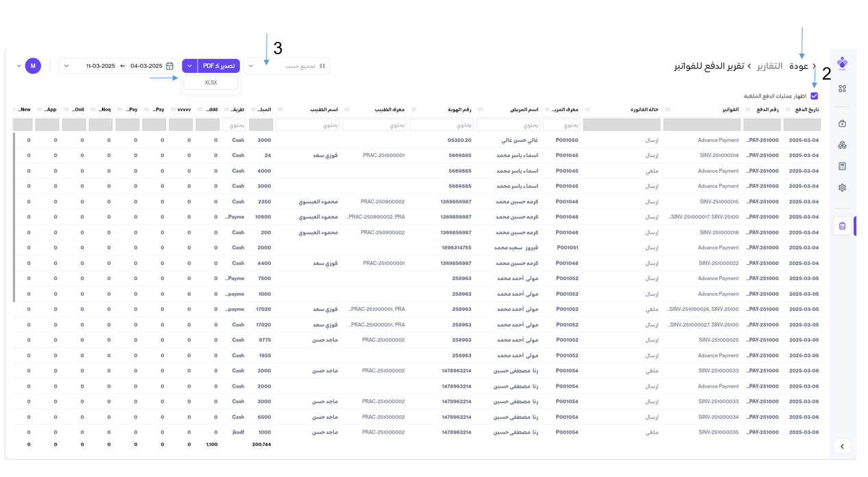Click the تصدير كـ PDF button
868x477 pixels.
coord(219,66)
